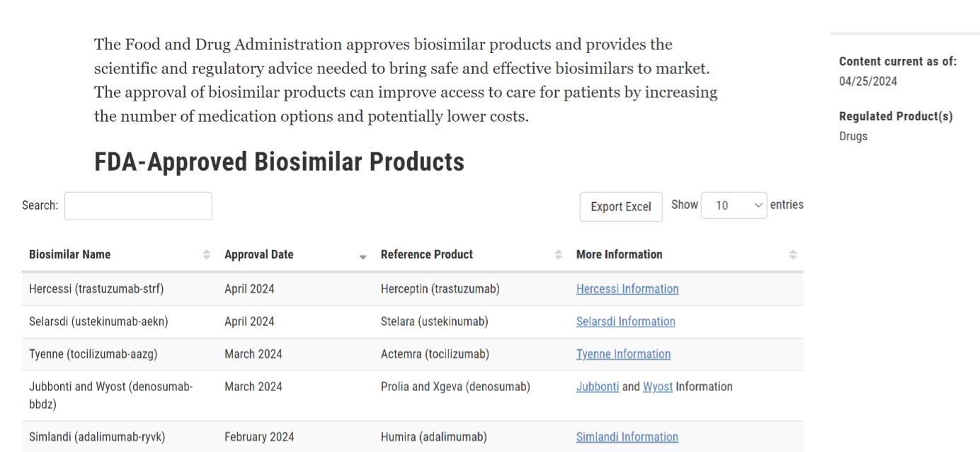Sort by Reference Product arrows
Image resolution: width=980 pixels, height=452 pixels.
[x=559, y=255]
